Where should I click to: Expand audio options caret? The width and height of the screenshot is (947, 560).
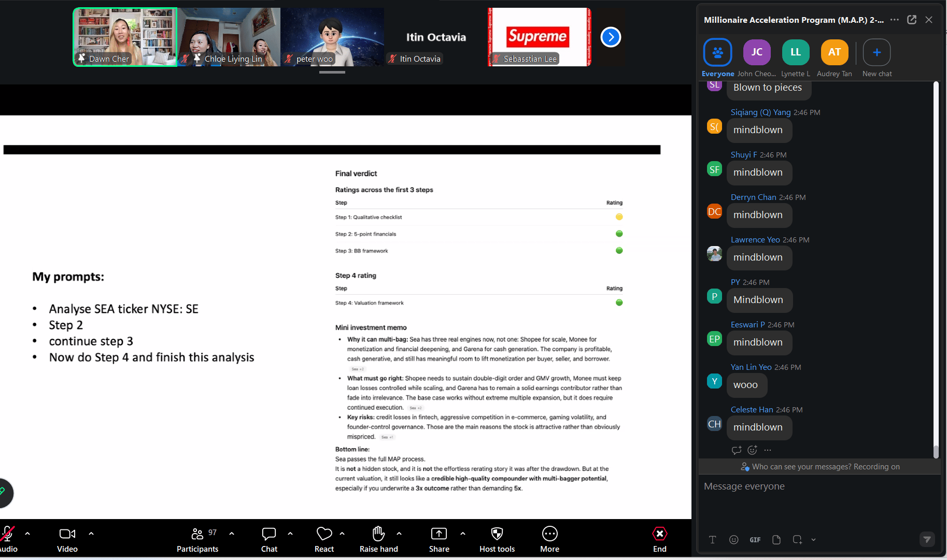27,533
